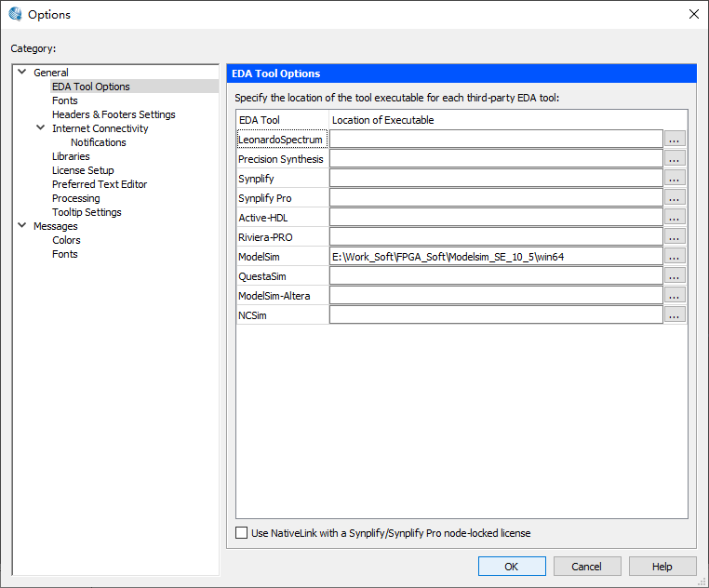The image size is (709, 588).
Task: Select Messages category
Action: click(55, 226)
